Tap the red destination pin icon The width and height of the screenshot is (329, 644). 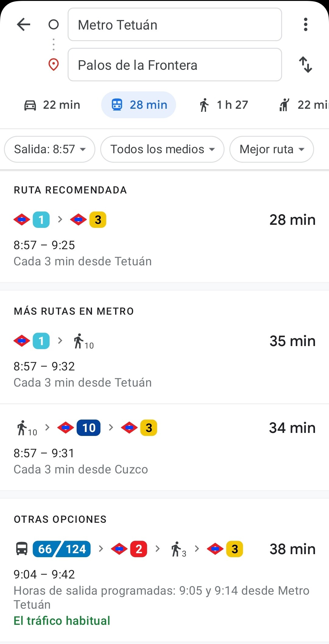(54, 65)
